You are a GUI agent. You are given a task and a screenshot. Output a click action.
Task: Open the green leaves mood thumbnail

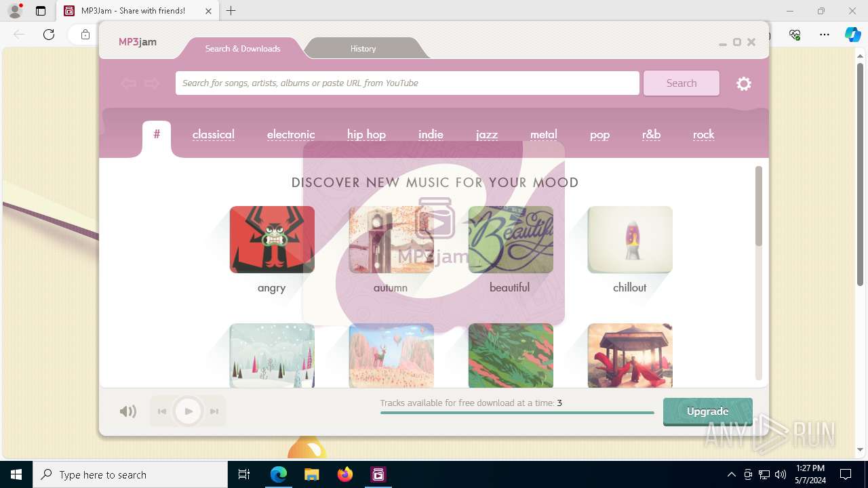coord(511,355)
